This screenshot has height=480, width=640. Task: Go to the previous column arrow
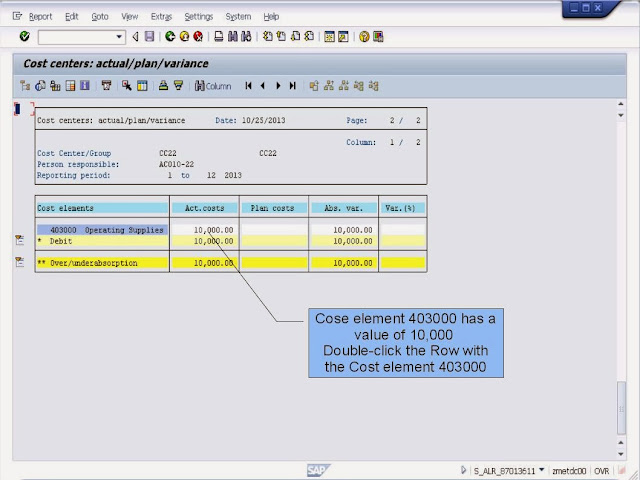click(x=263, y=86)
